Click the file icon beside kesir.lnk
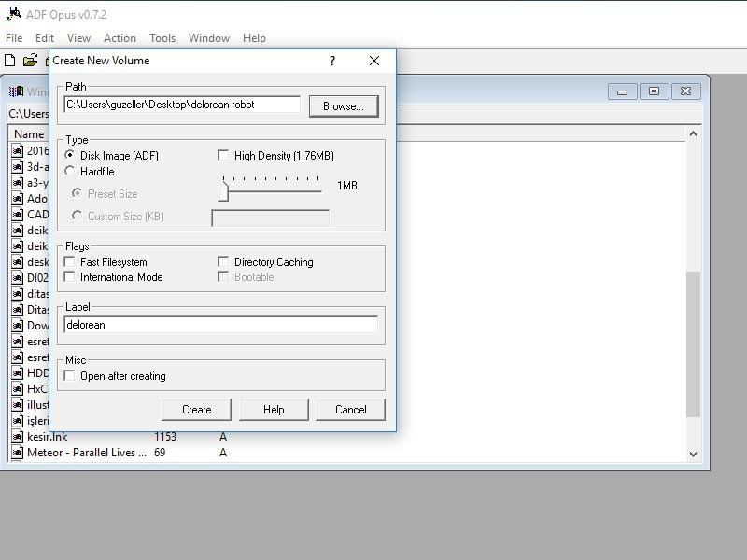747x560 pixels. 17,437
